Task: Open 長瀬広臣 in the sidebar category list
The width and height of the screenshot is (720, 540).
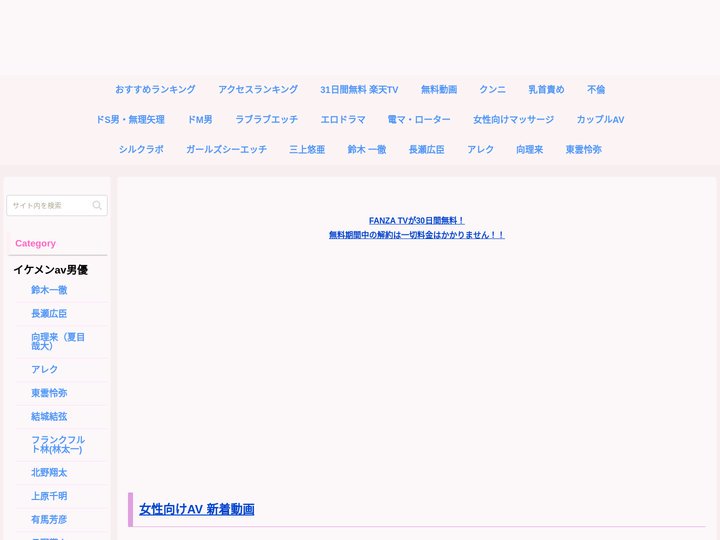Action: coord(49,313)
